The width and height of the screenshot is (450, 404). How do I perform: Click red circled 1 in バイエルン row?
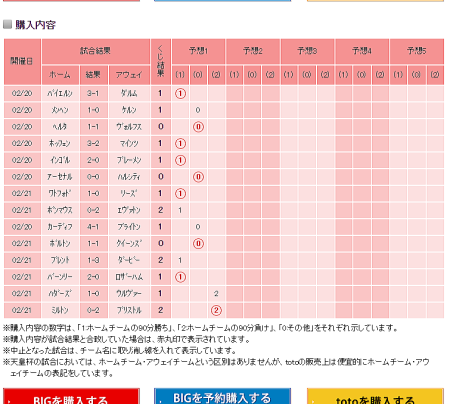pyautogui.click(x=180, y=93)
